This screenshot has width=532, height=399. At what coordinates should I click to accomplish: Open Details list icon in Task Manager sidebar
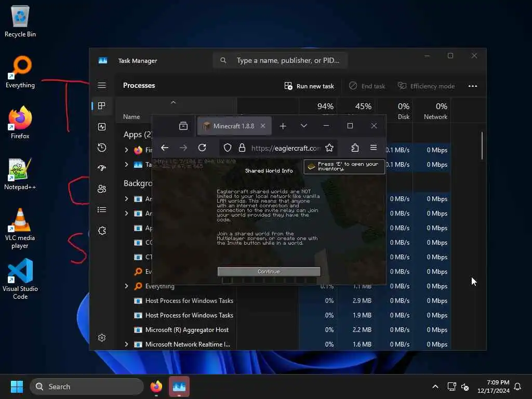(x=102, y=210)
